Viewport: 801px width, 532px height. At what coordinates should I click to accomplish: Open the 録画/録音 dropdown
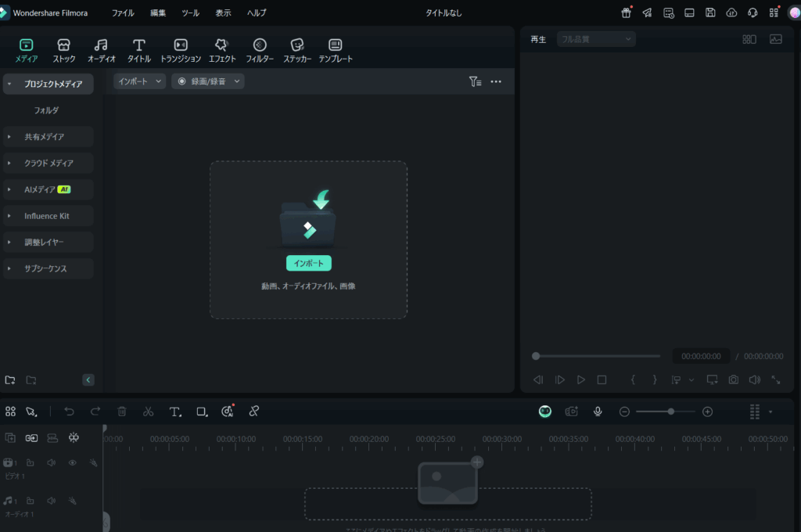[208, 81]
